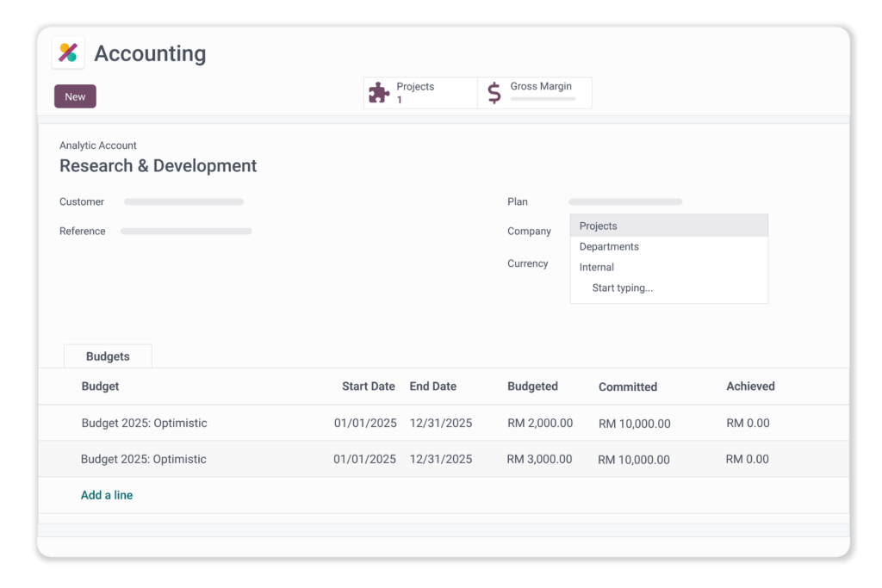Click the Research & Development account title
882x588 pixels.
coord(158,166)
